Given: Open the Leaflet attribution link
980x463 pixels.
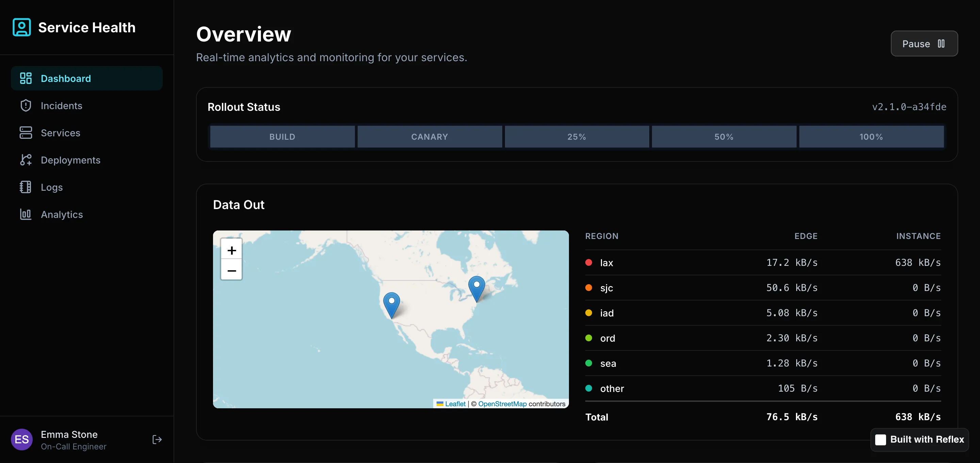Looking at the screenshot, I should pyautogui.click(x=455, y=404).
